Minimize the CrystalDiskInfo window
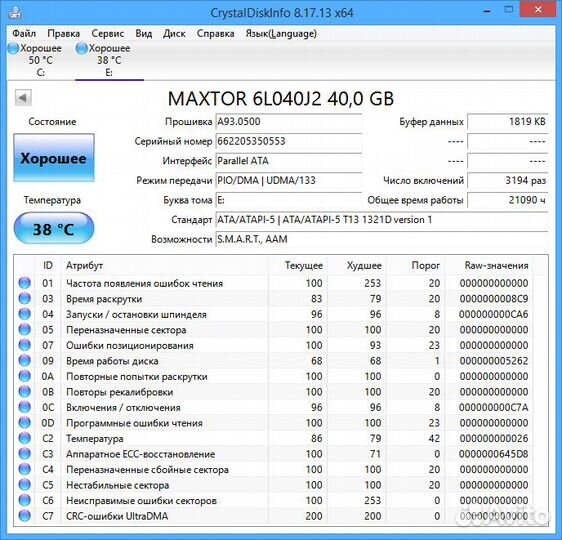The width and height of the screenshot is (562, 540). tap(487, 11)
